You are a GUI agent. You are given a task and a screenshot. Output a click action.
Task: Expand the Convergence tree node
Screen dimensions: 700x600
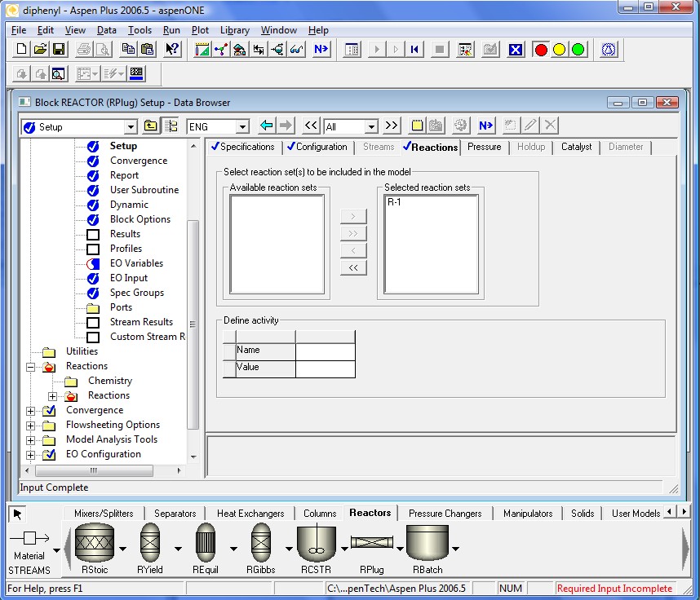[31, 411]
